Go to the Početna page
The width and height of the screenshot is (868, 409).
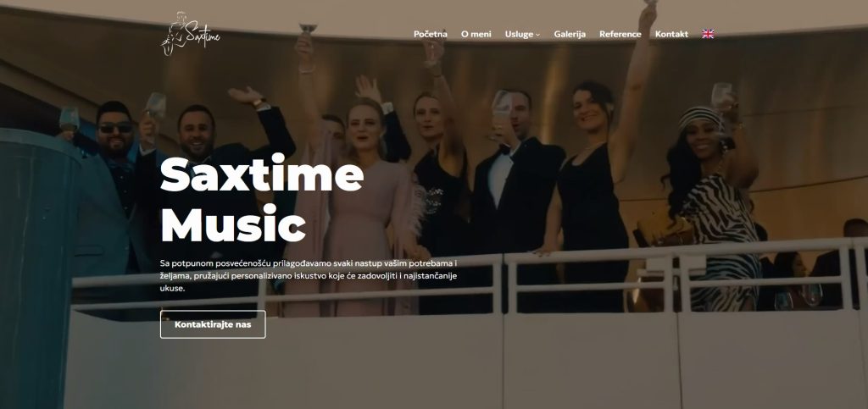tap(430, 34)
